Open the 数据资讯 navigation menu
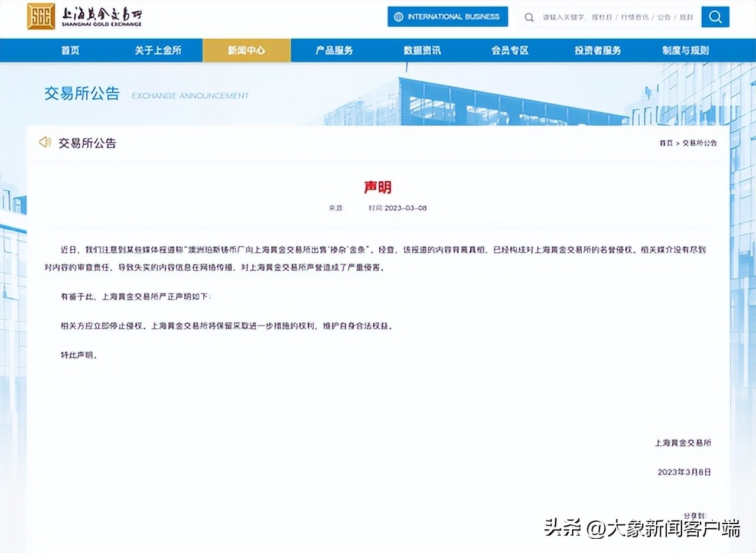Viewport: 756px width, 553px height. (x=421, y=50)
